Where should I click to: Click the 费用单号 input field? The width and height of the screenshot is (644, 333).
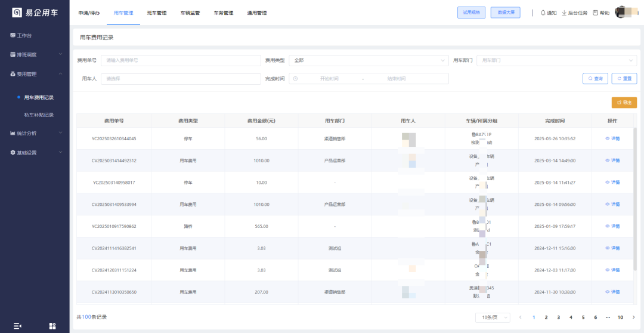pyautogui.click(x=181, y=60)
